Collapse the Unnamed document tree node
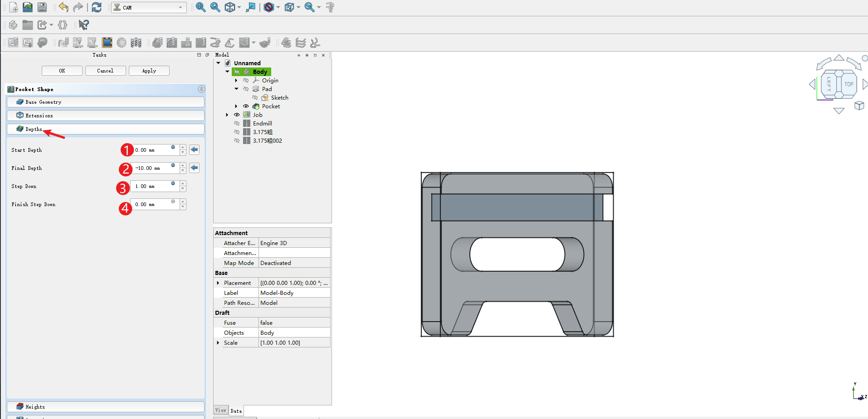The height and width of the screenshot is (419, 868). click(219, 63)
